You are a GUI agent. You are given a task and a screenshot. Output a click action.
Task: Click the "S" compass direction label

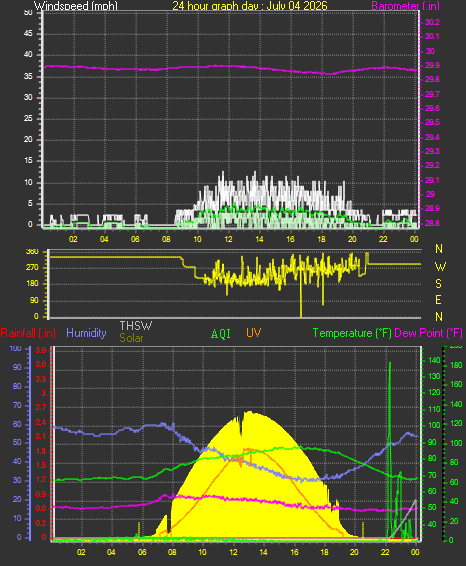[439, 284]
